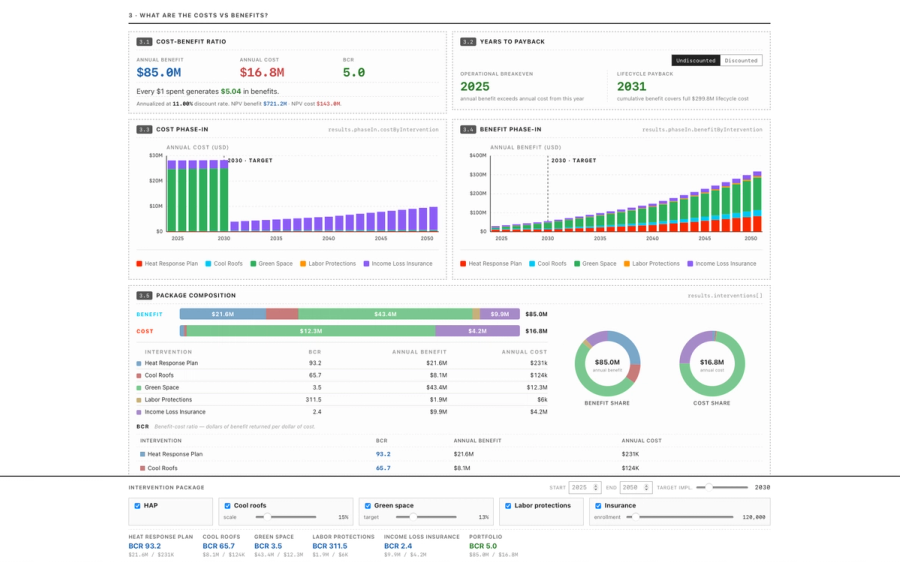This screenshot has width=900, height=563.
Task: Click the $4.2M segment of the Cost bar
Action: point(478,331)
